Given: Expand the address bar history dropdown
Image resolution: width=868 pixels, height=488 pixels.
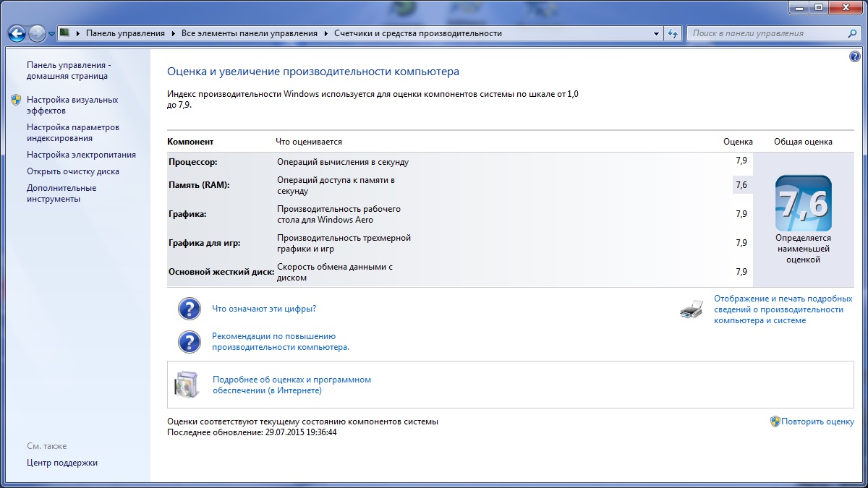Looking at the screenshot, I should [656, 33].
